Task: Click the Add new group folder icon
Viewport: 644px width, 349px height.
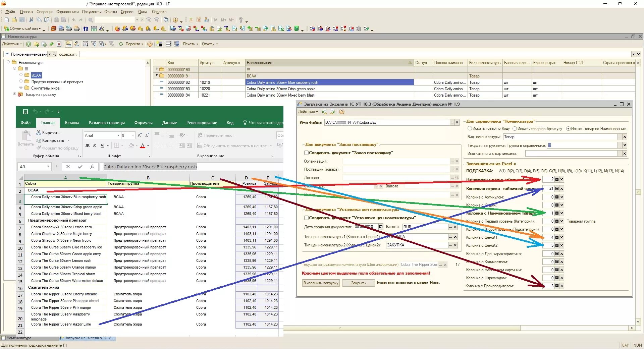Action: pyautogui.click(x=36, y=44)
